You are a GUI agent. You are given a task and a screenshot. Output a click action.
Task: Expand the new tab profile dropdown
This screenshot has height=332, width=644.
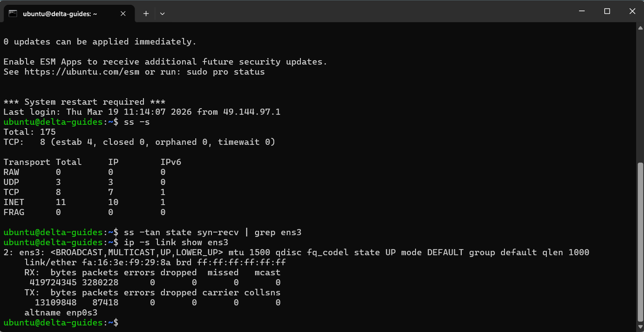click(162, 14)
